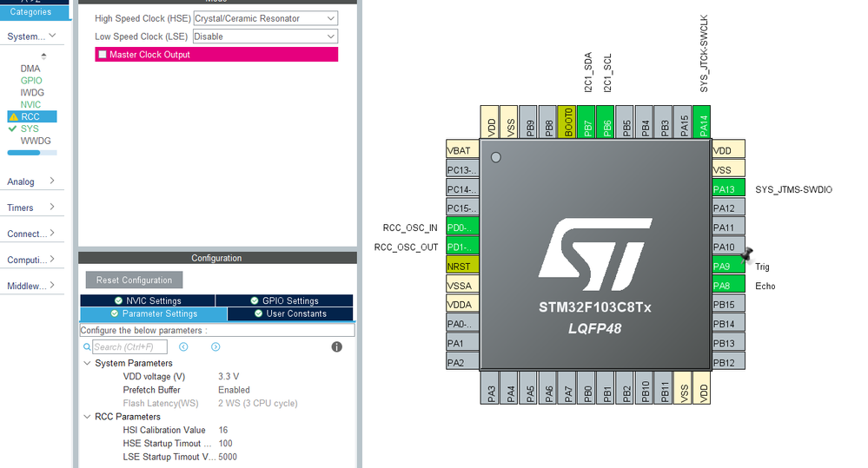Click the VBAT pin

462,150
